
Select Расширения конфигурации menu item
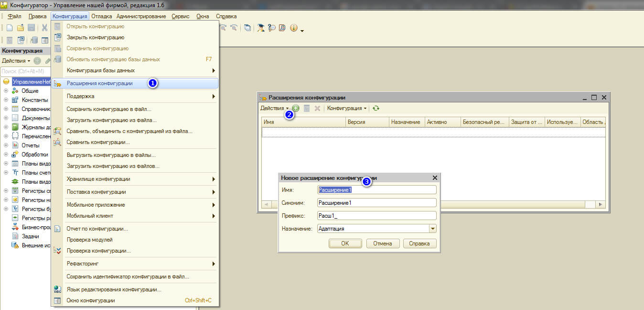135,83
